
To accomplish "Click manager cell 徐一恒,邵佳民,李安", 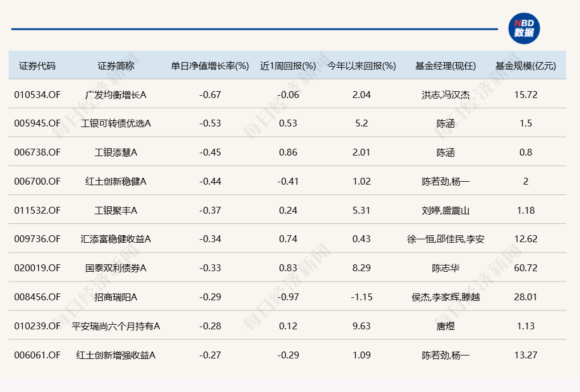I will pos(445,239).
